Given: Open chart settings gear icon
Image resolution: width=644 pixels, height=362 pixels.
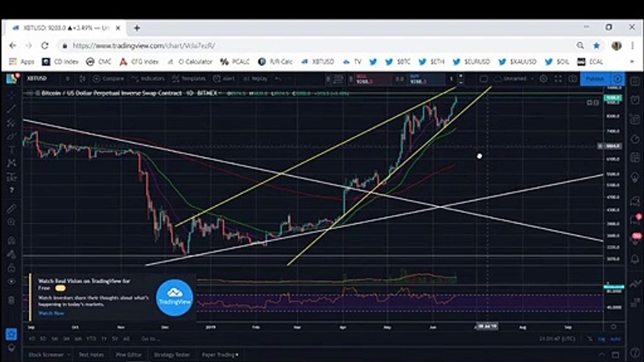Looking at the screenshot, I should point(543,79).
